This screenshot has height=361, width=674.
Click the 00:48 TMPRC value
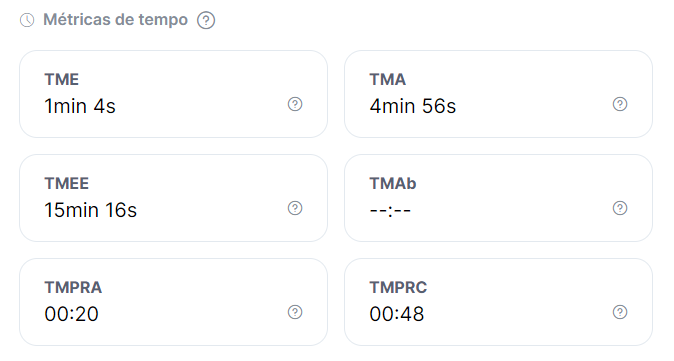(397, 314)
